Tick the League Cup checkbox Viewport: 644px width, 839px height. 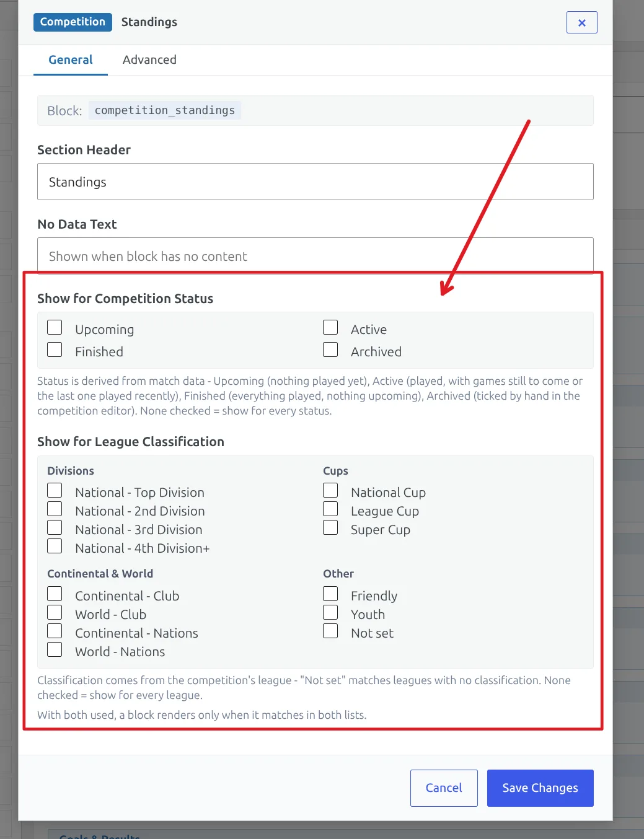point(330,509)
